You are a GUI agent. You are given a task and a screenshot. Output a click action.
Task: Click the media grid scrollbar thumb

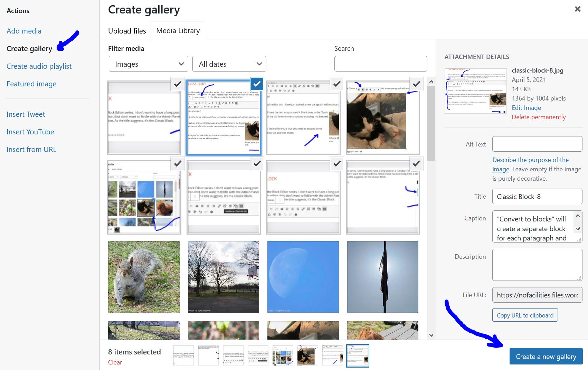tap(431, 123)
